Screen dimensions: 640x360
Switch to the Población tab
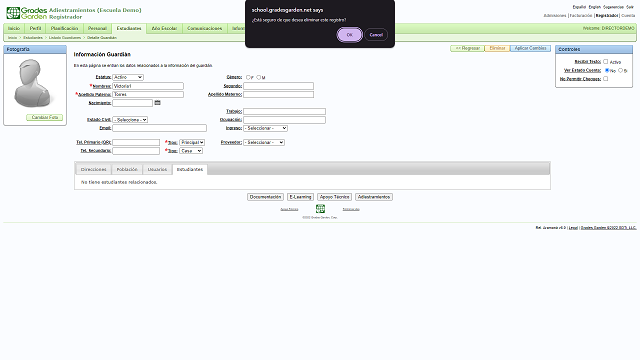point(127,169)
